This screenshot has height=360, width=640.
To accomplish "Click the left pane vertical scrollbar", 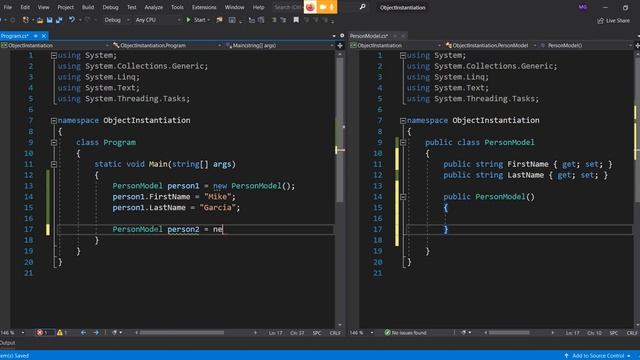I will (x=340, y=131).
